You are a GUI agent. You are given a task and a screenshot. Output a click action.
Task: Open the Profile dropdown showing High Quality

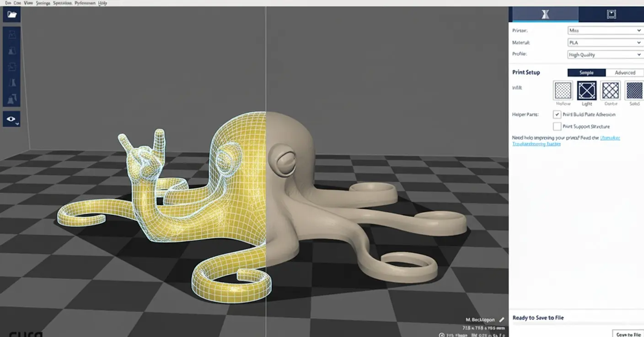tap(605, 54)
